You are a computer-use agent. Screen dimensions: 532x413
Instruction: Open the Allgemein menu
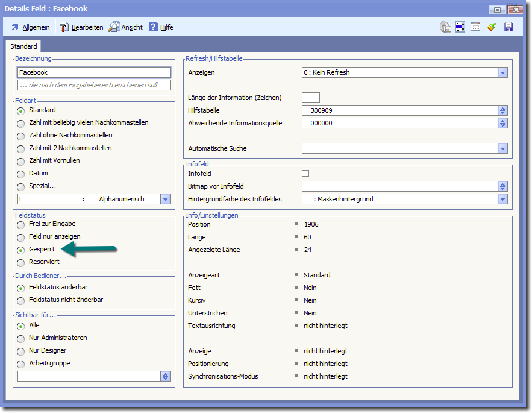(x=30, y=27)
